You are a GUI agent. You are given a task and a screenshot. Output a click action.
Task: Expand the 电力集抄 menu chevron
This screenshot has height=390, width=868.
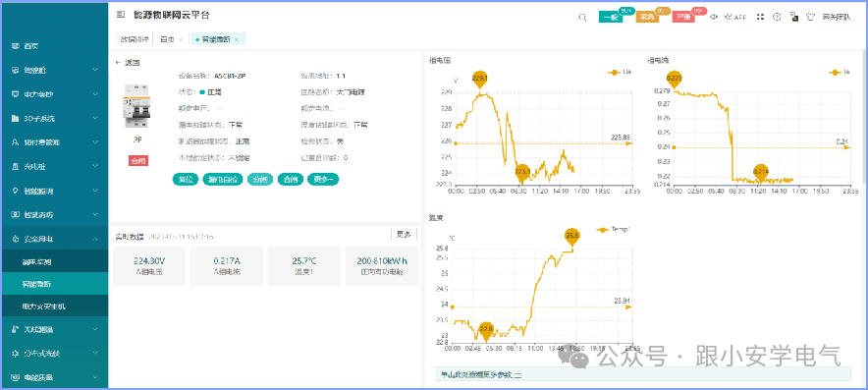[95, 94]
